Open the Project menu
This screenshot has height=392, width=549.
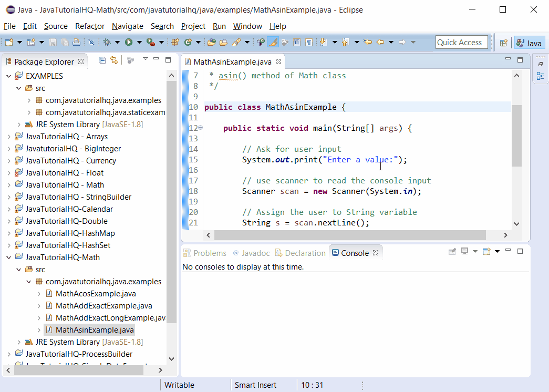tap(193, 26)
